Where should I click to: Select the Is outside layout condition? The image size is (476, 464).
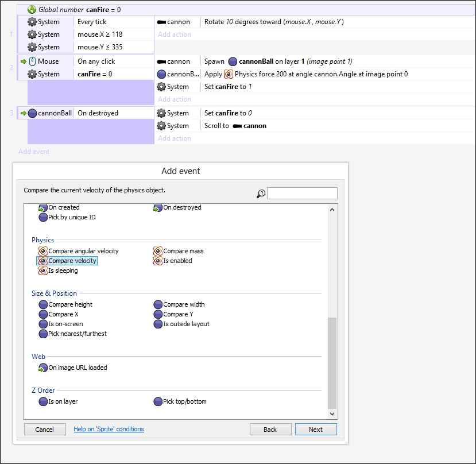pos(181,324)
